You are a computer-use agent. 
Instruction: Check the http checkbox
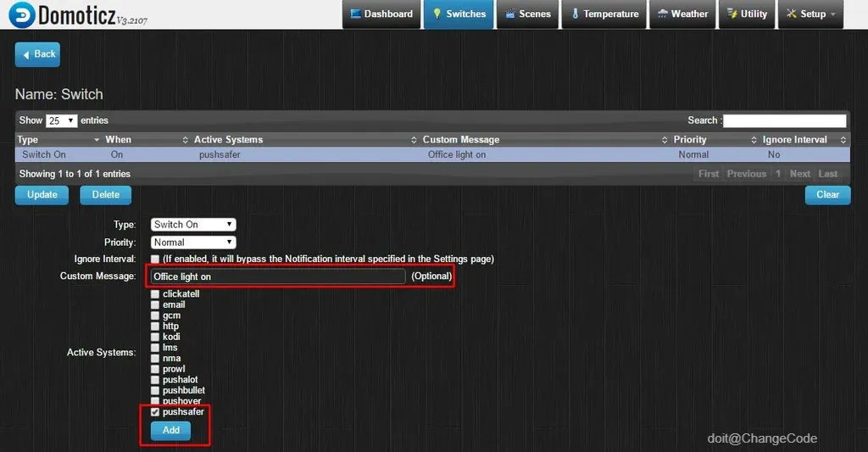tap(155, 326)
